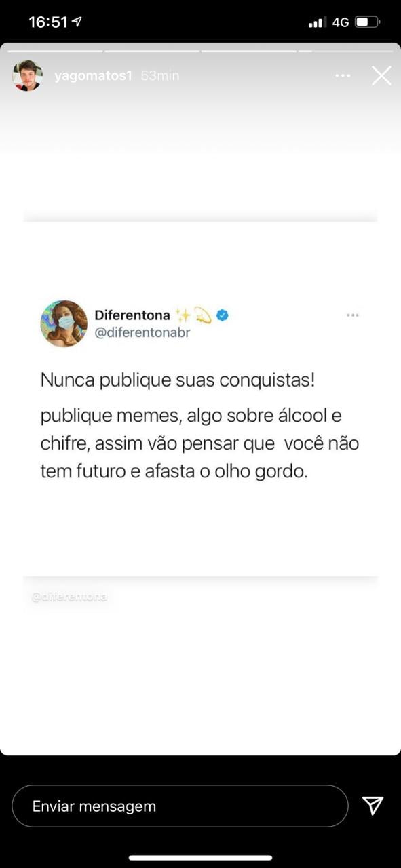
Task: Tap the Diferentona display name
Action: pyautogui.click(x=132, y=315)
